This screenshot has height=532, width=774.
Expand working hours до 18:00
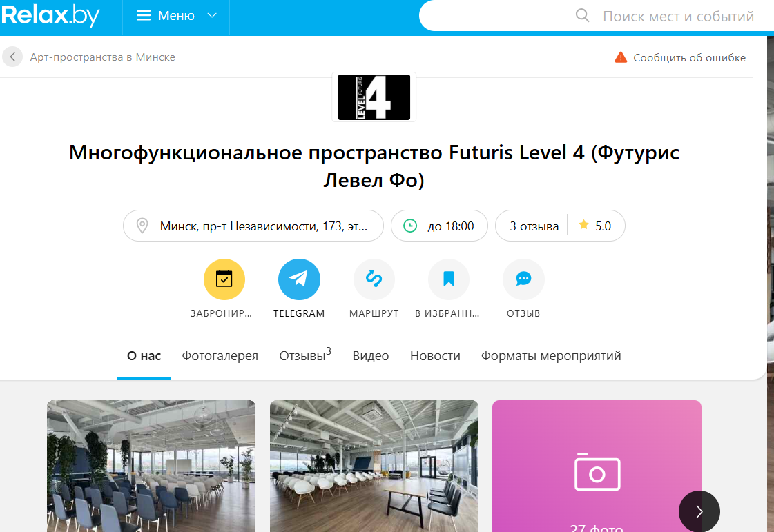(439, 226)
